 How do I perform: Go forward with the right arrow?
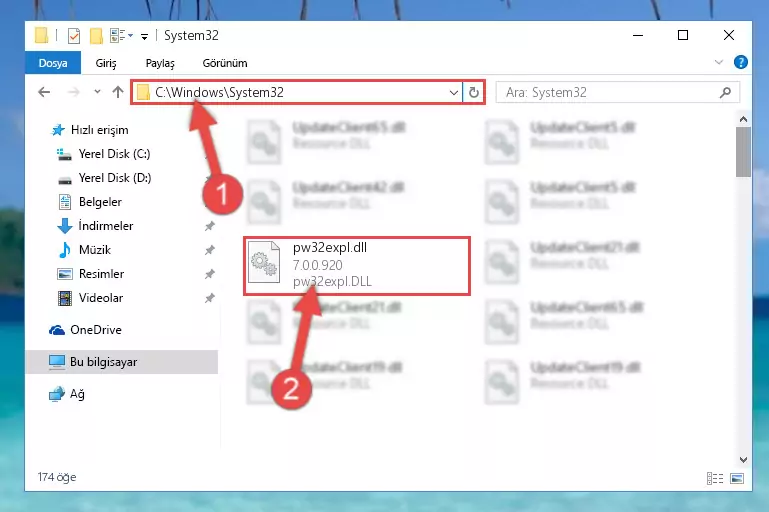(74, 92)
